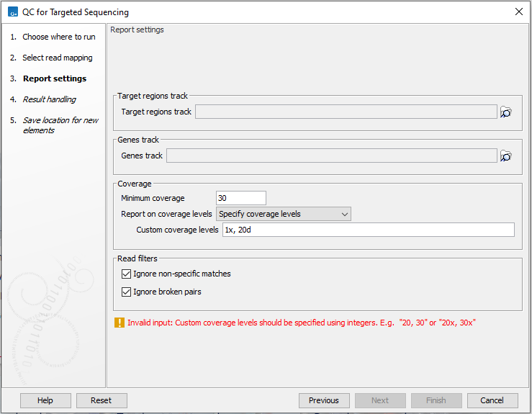This screenshot has height=414, width=532.
Task: Click the application icon in title bar
Action: coord(12,12)
